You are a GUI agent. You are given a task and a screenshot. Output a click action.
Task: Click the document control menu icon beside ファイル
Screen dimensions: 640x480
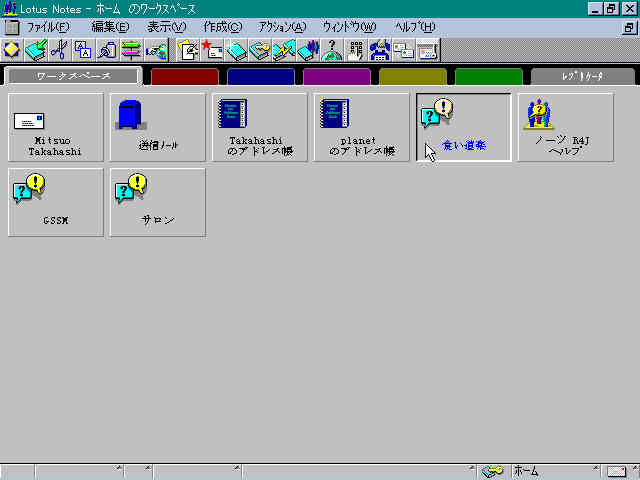pos(12,27)
